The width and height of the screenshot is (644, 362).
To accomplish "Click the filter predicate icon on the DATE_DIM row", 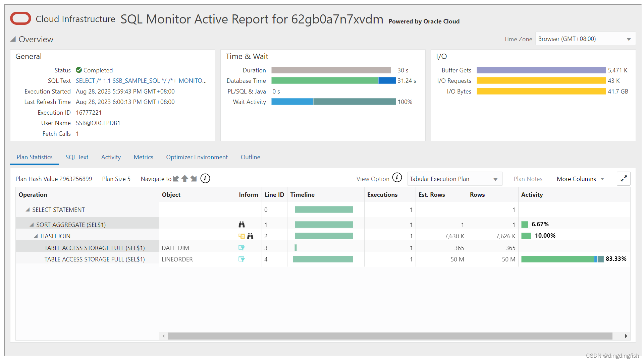I will 241,248.
